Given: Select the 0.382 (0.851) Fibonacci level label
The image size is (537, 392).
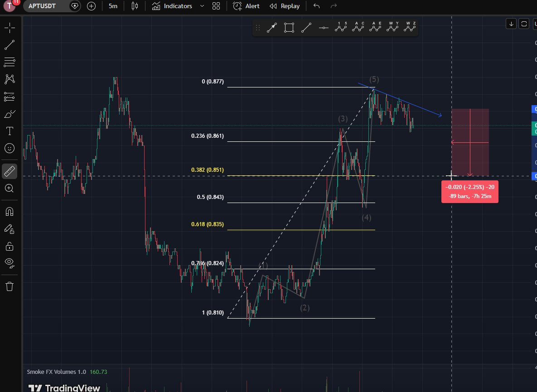Looking at the screenshot, I should click(208, 170).
